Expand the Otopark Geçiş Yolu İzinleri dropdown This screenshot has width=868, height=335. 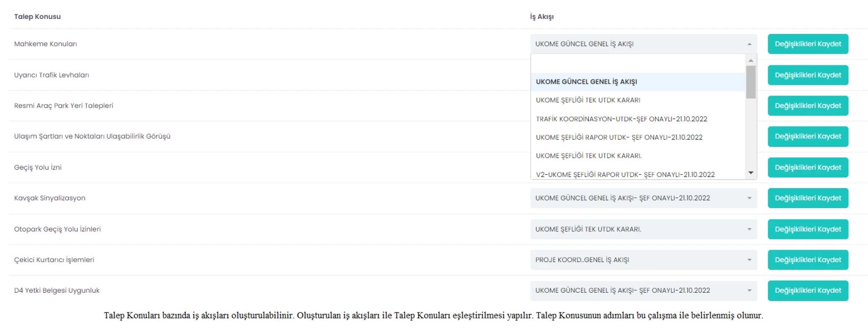(643, 229)
